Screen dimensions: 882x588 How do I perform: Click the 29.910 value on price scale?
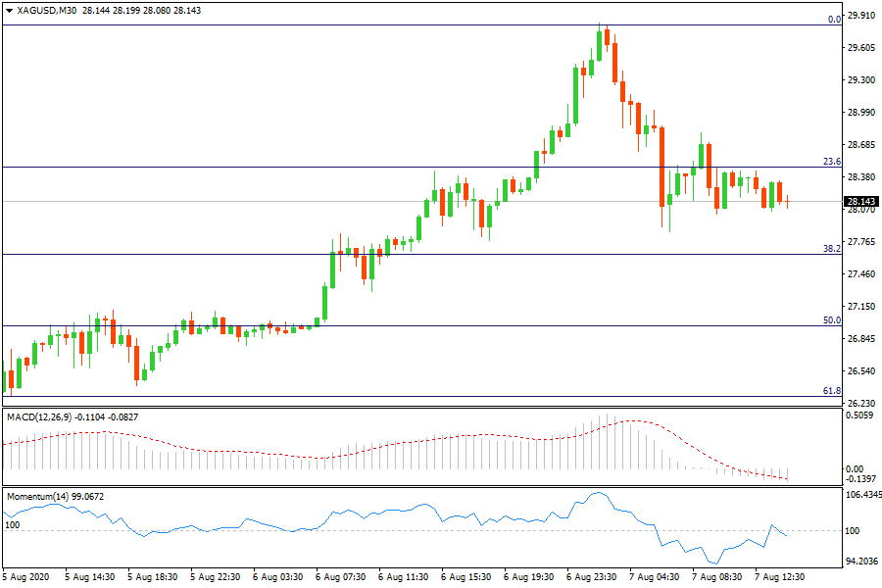tap(860, 16)
